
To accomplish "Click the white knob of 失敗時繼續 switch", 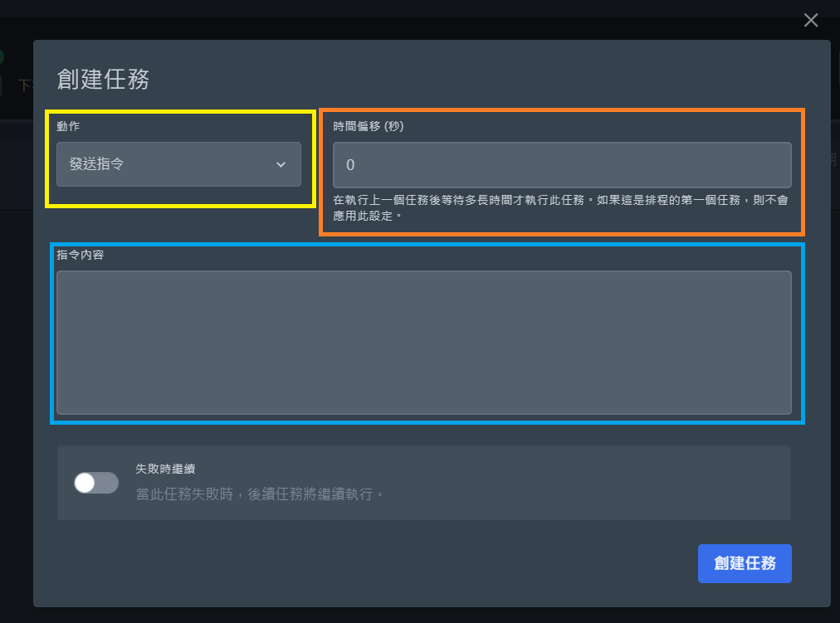I will pos(85,483).
